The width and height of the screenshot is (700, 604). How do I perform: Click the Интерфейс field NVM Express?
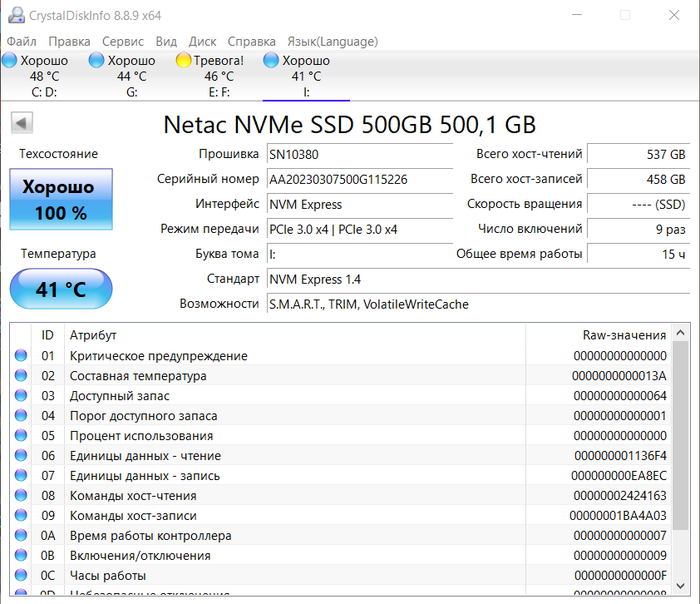point(360,204)
